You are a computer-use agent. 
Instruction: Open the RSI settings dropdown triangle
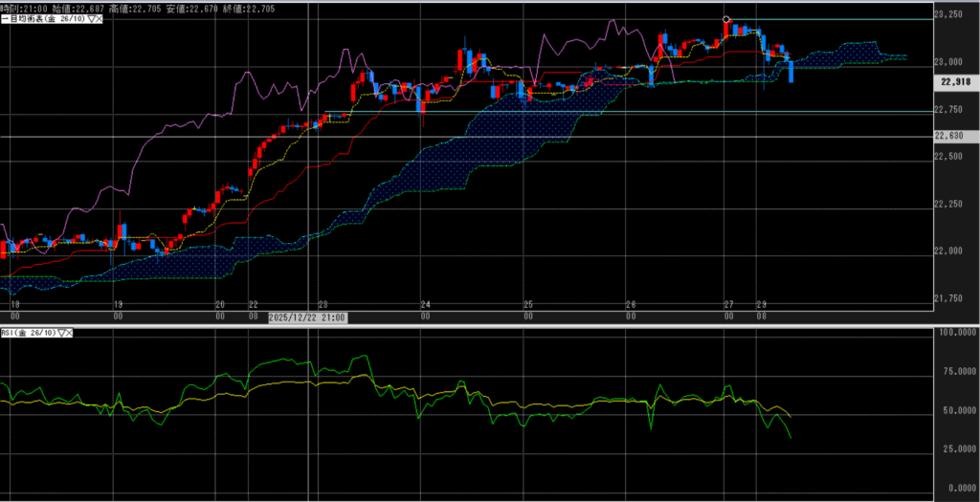tap(63, 333)
